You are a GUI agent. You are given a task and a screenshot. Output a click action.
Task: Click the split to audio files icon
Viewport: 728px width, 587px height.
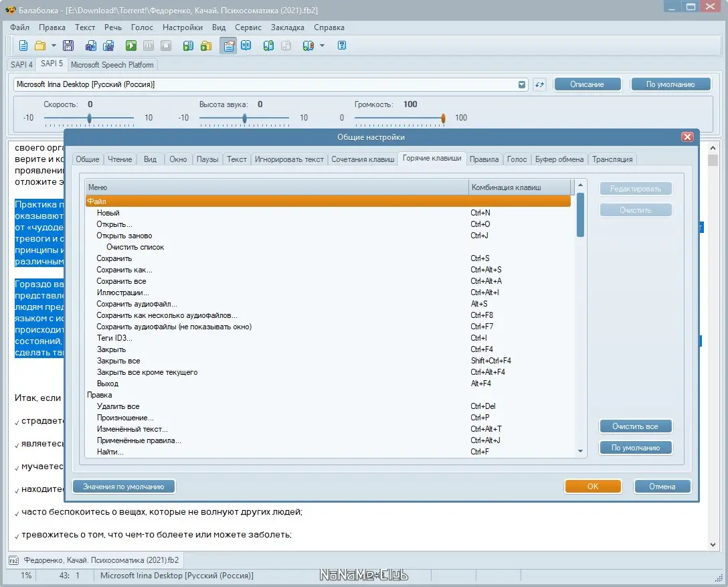click(x=108, y=46)
